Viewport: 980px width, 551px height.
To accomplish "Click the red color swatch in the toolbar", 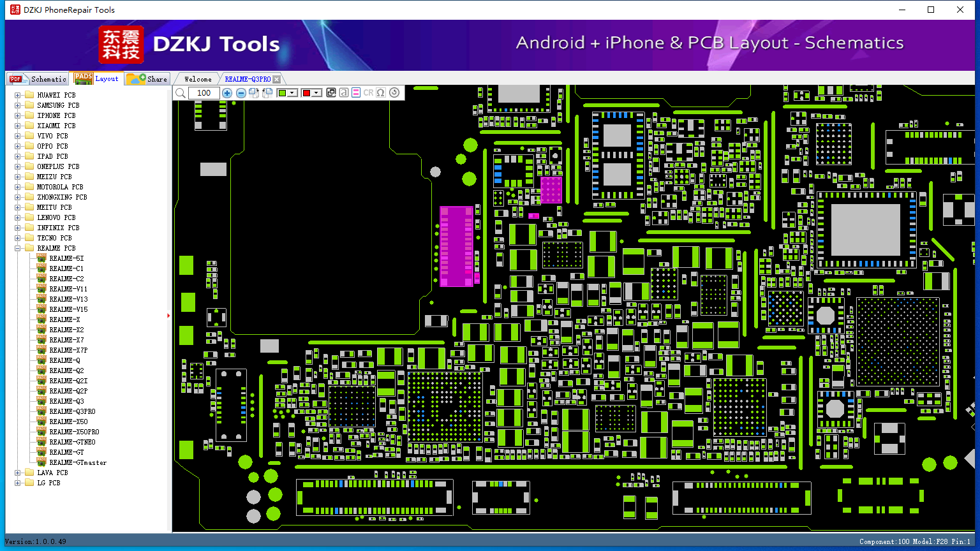I will (306, 93).
